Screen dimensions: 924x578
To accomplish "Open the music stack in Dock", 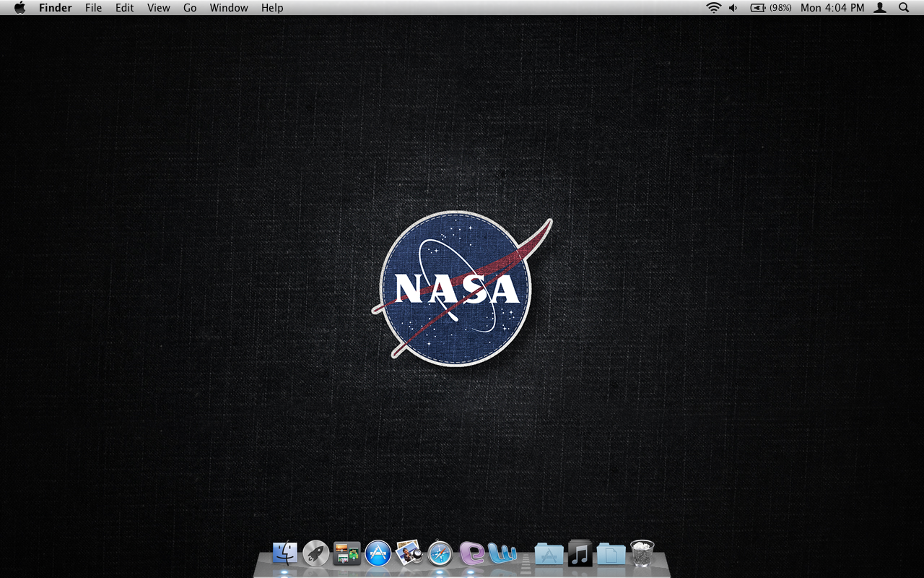I will pos(580,553).
